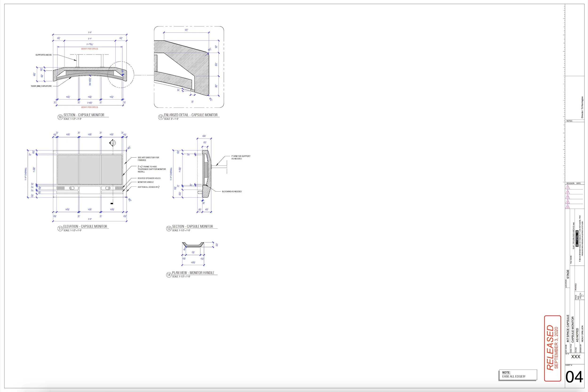Click the 'ELEVATION - CAPSULE MONITOR' title
This screenshot has height=392, width=588.
(85, 227)
